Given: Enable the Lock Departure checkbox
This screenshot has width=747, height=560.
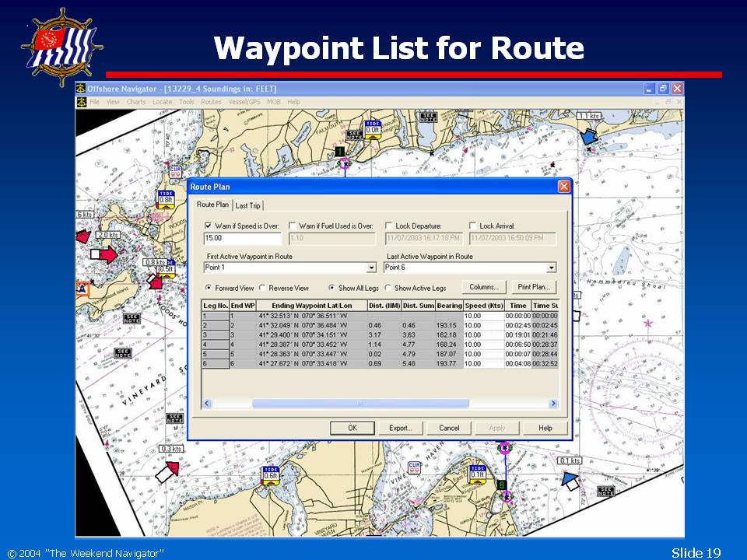Looking at the screenshot, I should coord(389,226).
